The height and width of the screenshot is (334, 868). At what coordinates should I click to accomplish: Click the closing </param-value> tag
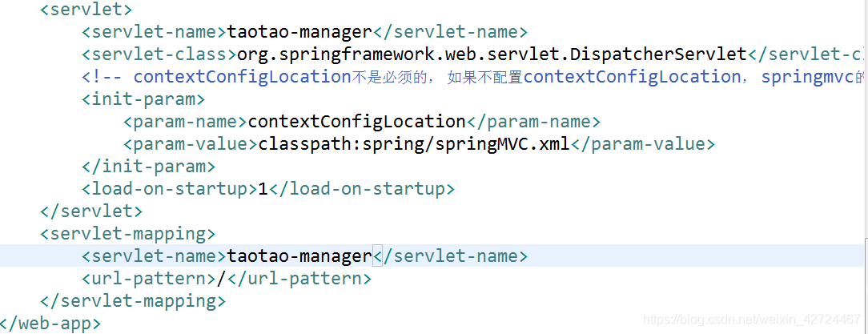click(x=643, y=144)
